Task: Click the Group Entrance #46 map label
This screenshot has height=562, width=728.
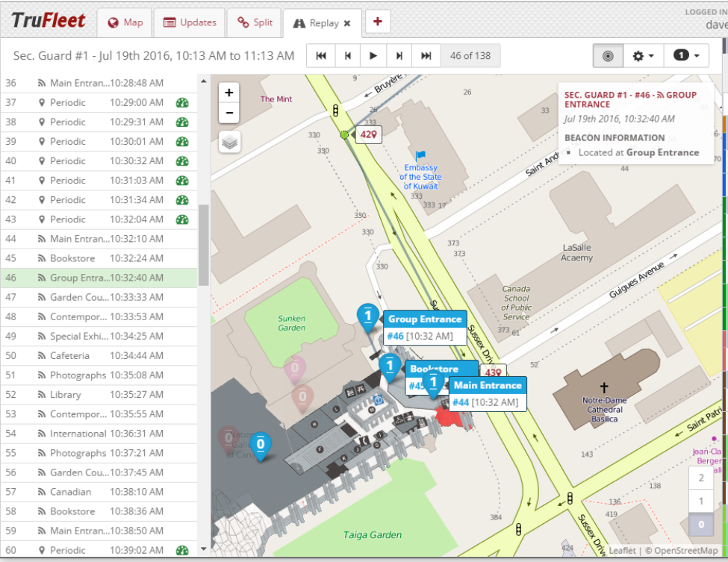Action: [x=425, y=328]
